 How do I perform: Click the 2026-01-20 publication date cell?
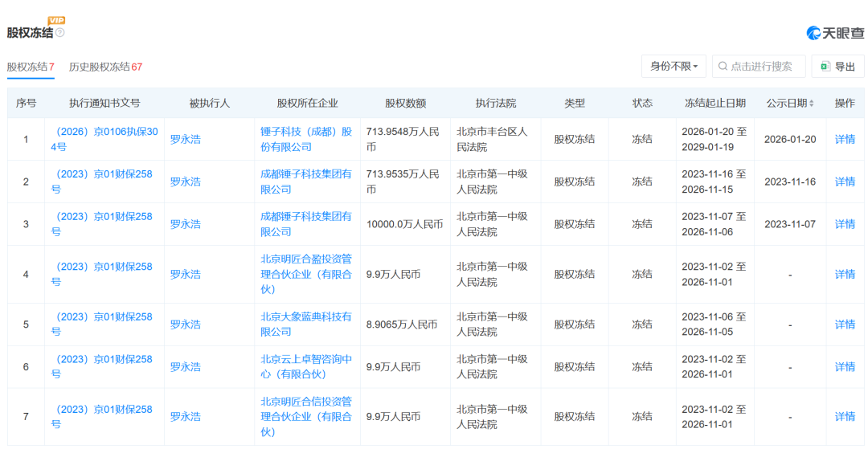(x=790, y=139)
